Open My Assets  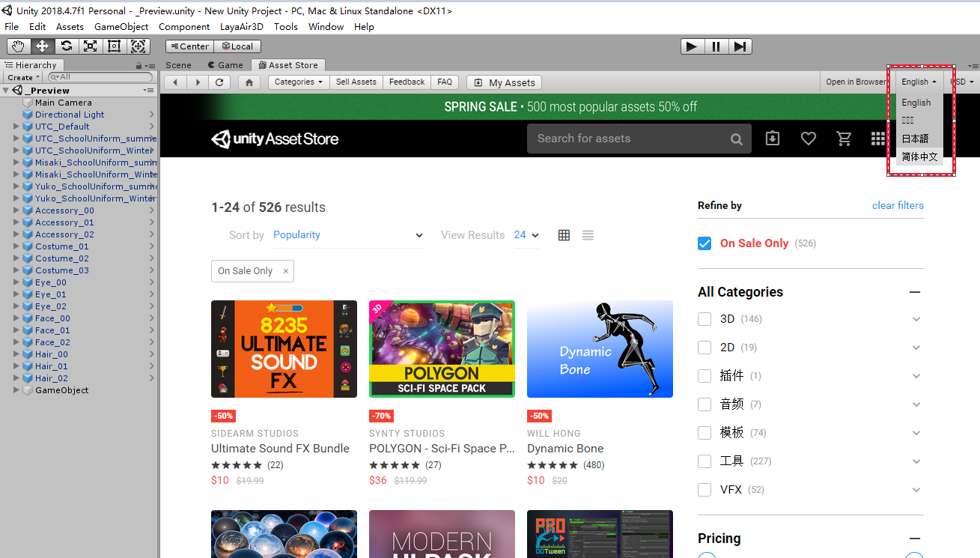coord(504,82)
